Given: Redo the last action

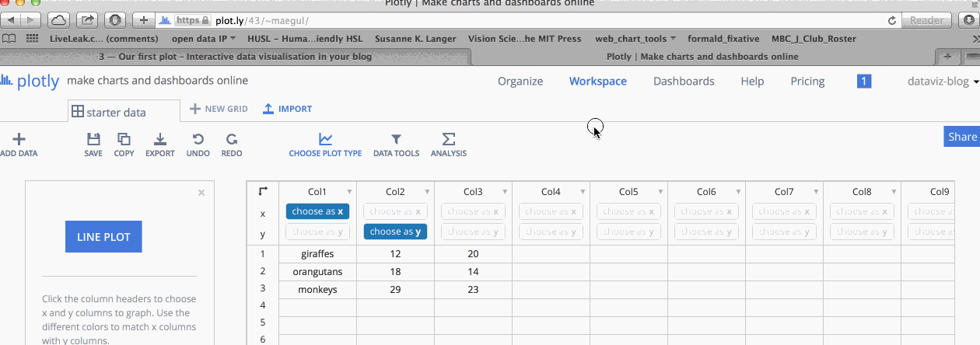Looking at the screenshot, I should click(x=231, y=139).
